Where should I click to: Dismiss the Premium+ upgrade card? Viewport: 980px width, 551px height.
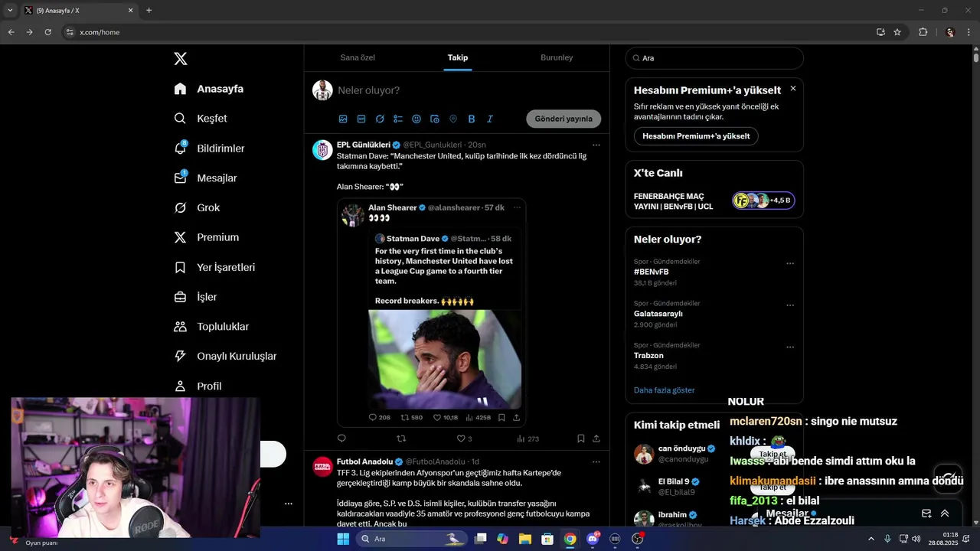[792, 89]
